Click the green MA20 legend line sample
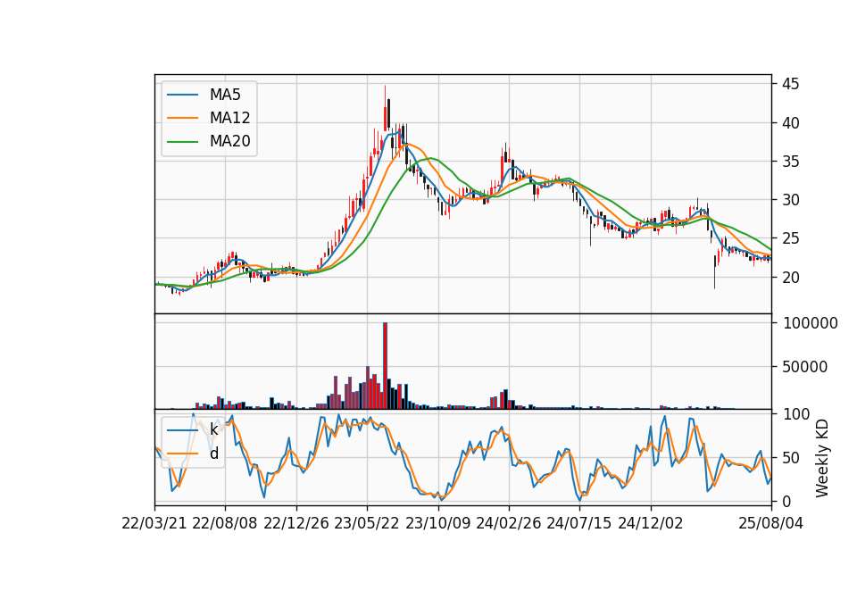Viewport: 857px width, 616px height. (182, 141)
